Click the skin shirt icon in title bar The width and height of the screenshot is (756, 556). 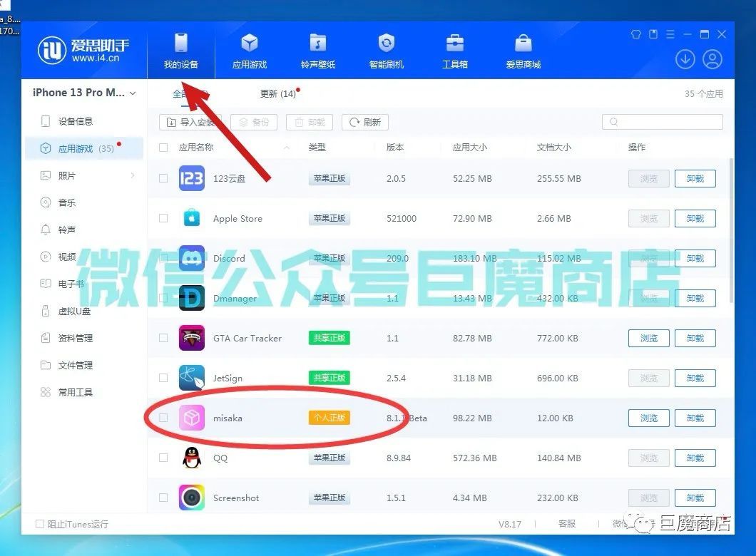click(x=636, y=34)
